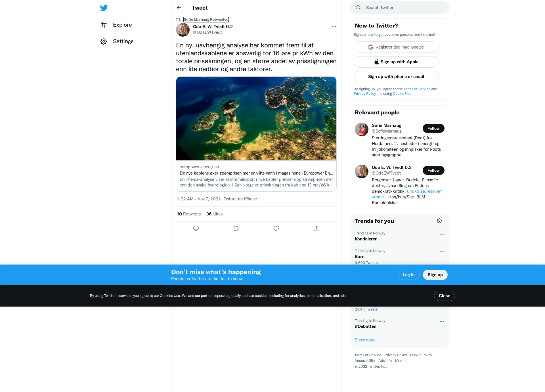This screenshot has height=392, width=545.
Task: Follow Sofie Marhaug
Action: (433, 128)
